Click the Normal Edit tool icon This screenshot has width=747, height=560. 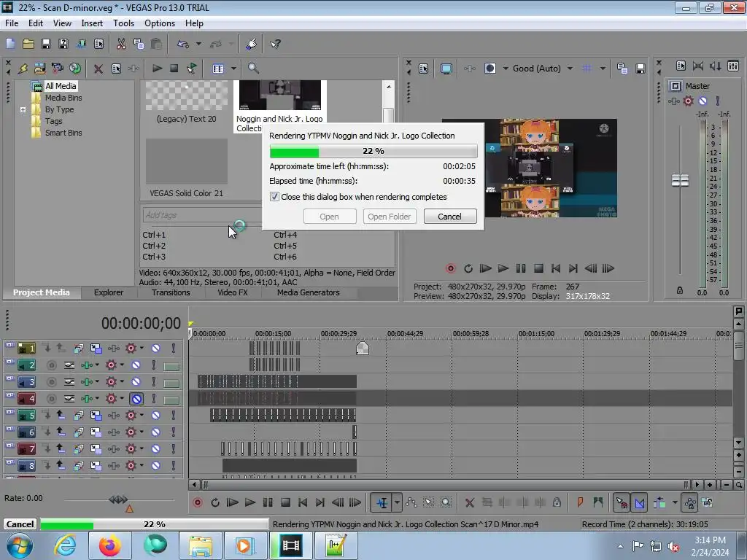[x=382, y=502]
